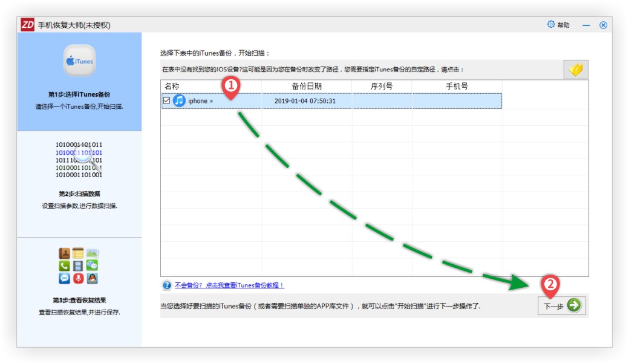Open the custom backup path folder icon

[x=576, y=70]
